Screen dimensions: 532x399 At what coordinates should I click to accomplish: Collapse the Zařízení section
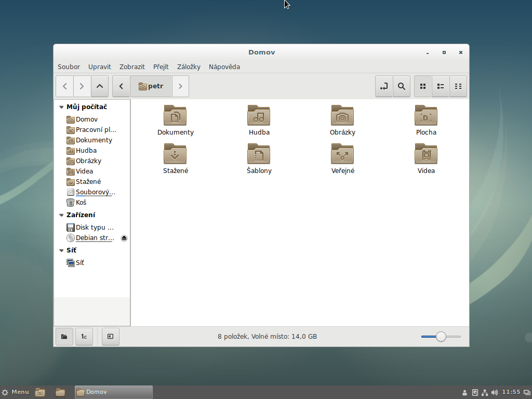[x=62, y=215]
